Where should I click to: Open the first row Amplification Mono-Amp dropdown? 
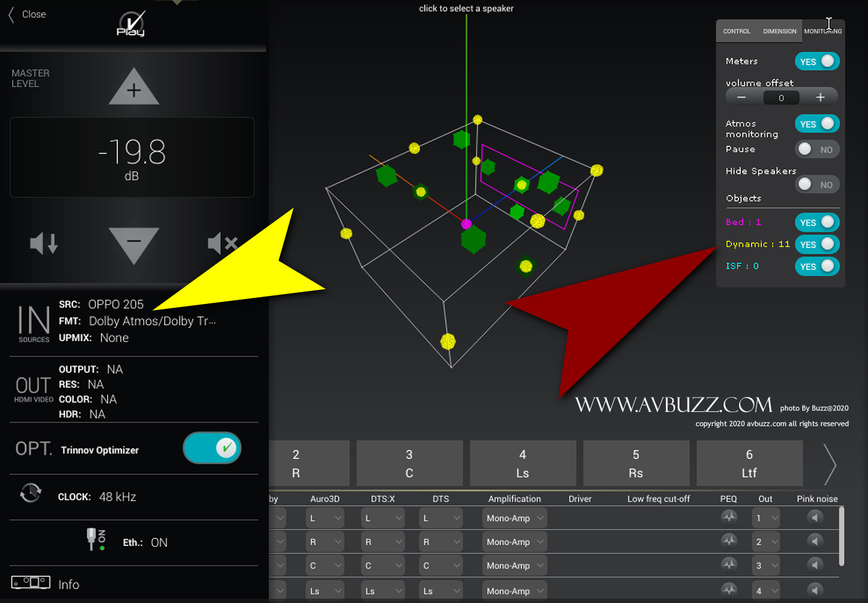[x=515, y=518]
